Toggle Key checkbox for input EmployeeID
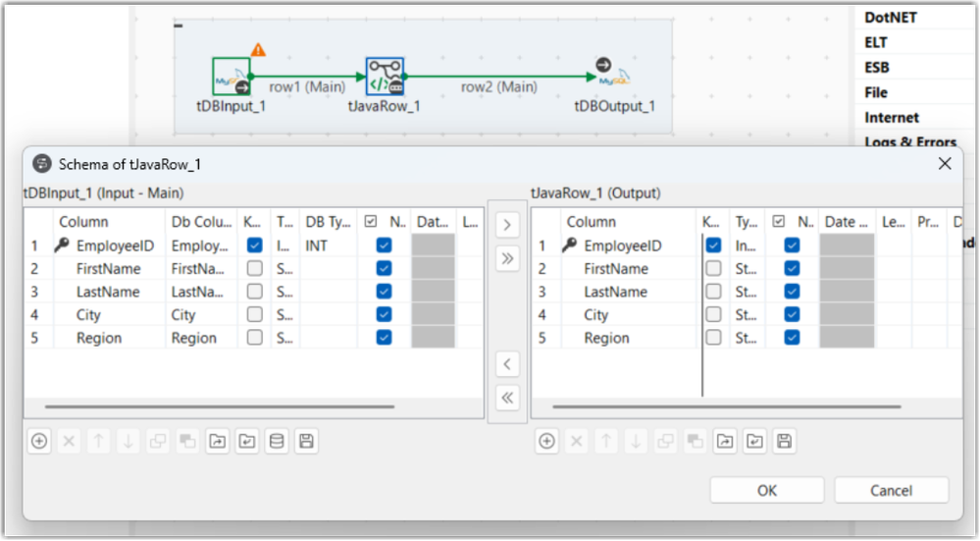This screenshot has height=541, width=980. [254, 245]
